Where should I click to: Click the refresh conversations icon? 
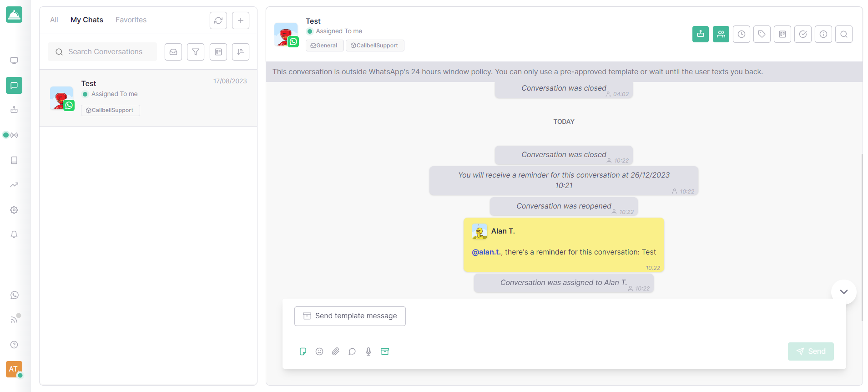point(218,20)
